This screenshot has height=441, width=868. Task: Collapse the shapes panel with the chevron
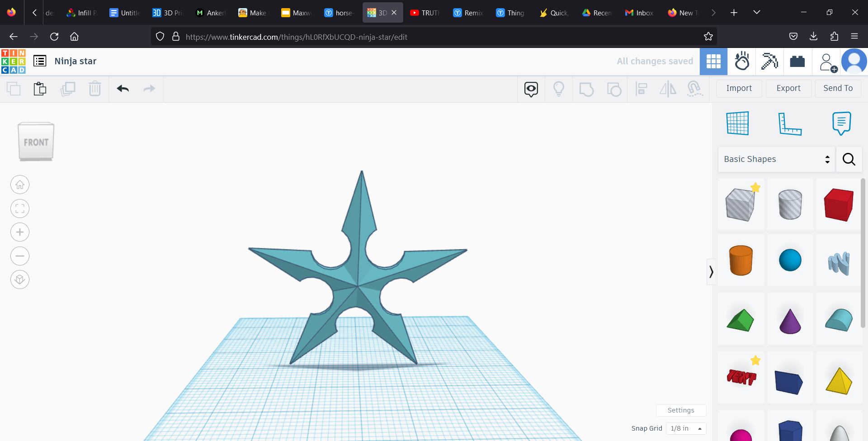click(x=711, y=271)
